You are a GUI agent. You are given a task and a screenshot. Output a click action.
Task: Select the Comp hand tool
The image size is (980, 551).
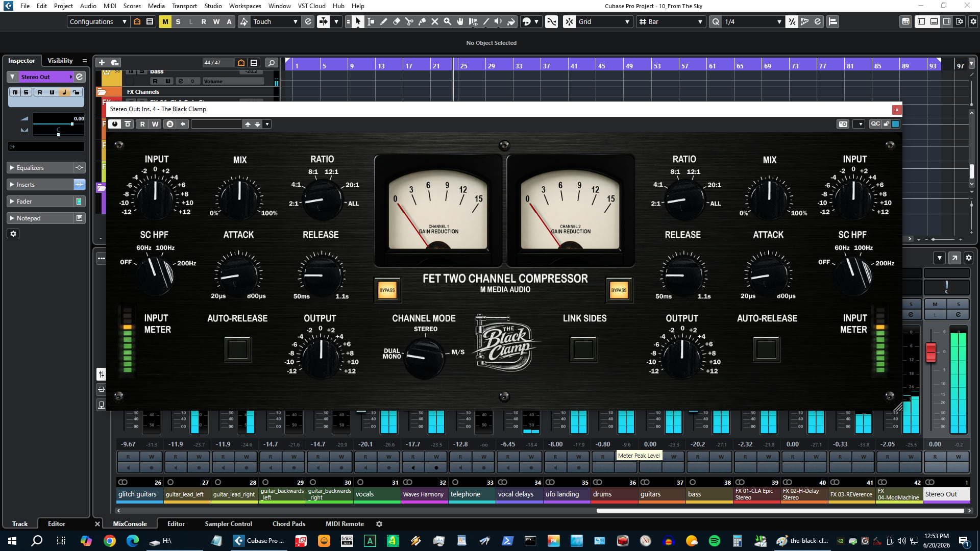pyautogui.click(x=460, y=21)
